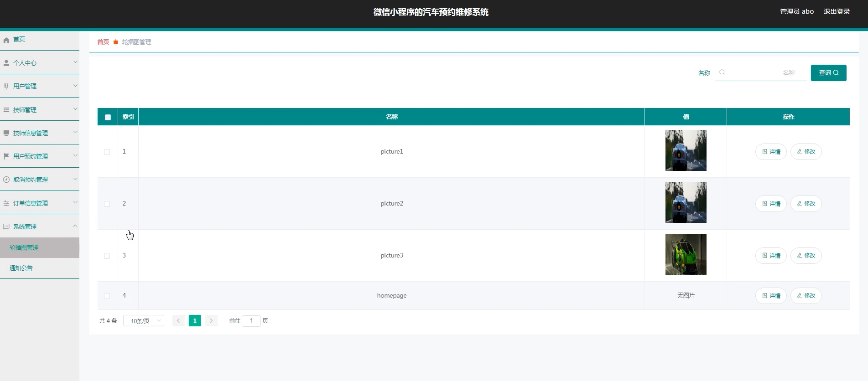Tick the checkbox for picture1 row
Screen dimensions: 868x381
pyautogui.click(x=107, y=152)
